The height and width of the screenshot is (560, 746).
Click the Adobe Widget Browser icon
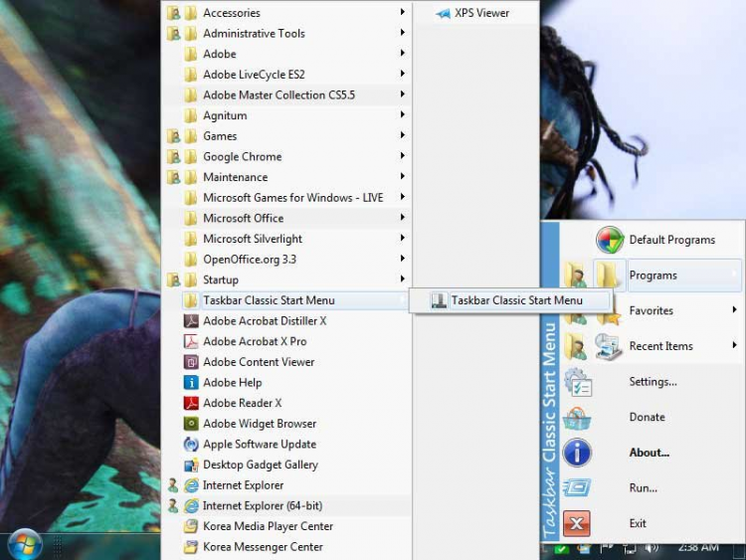click(191, 423)
